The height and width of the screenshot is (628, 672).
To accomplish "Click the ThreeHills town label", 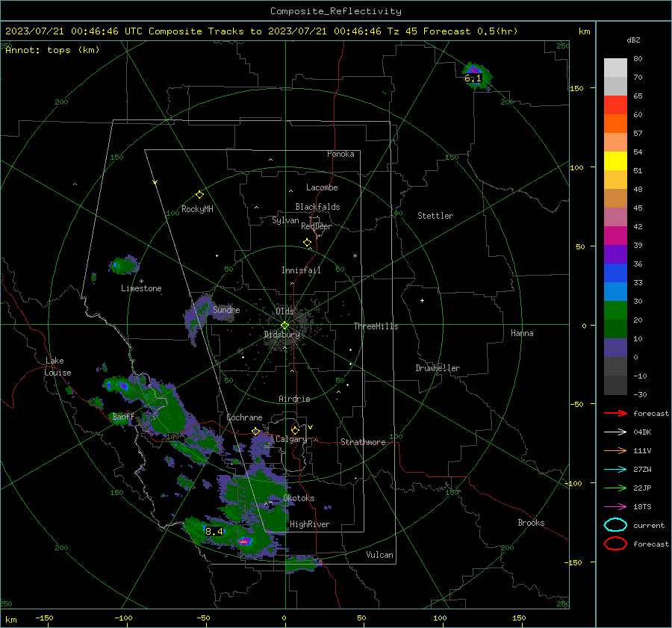I will click(376, 326).
